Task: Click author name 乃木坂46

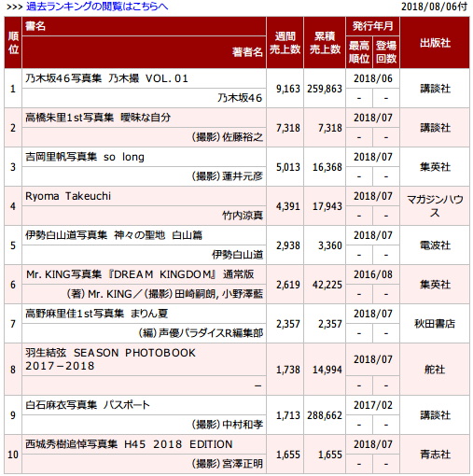Action: pyautogui.click(x=240, y=98)
